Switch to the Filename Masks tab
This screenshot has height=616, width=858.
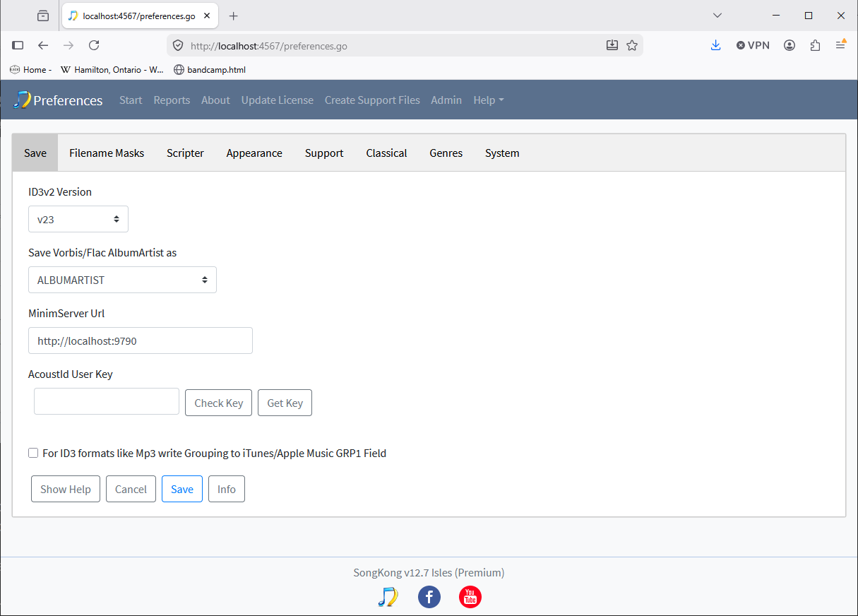point(107,153)
